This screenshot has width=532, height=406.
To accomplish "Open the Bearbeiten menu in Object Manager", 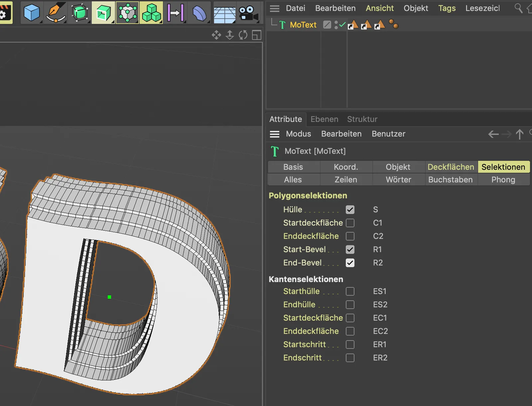I will click(335, 8).
